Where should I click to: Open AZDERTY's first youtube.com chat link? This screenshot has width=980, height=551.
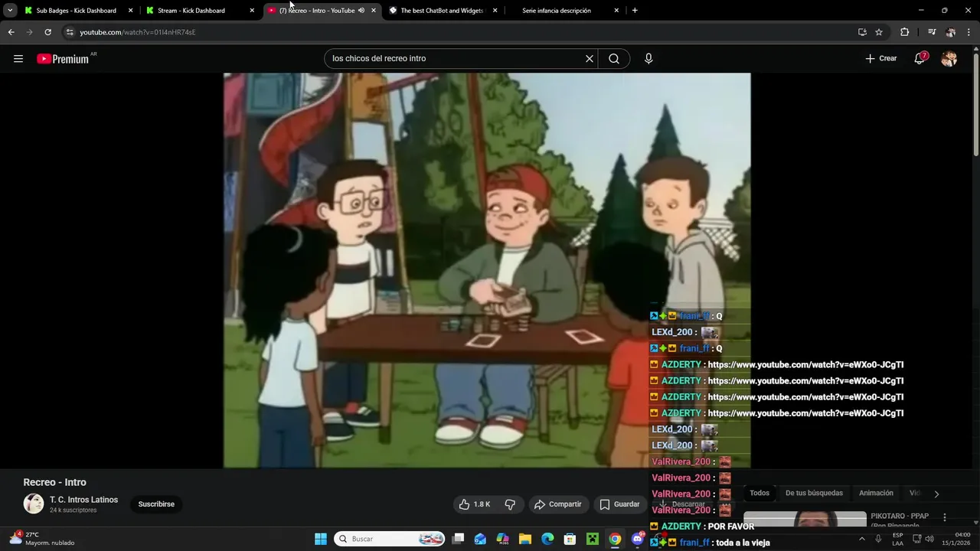click(x=805, y=365)
